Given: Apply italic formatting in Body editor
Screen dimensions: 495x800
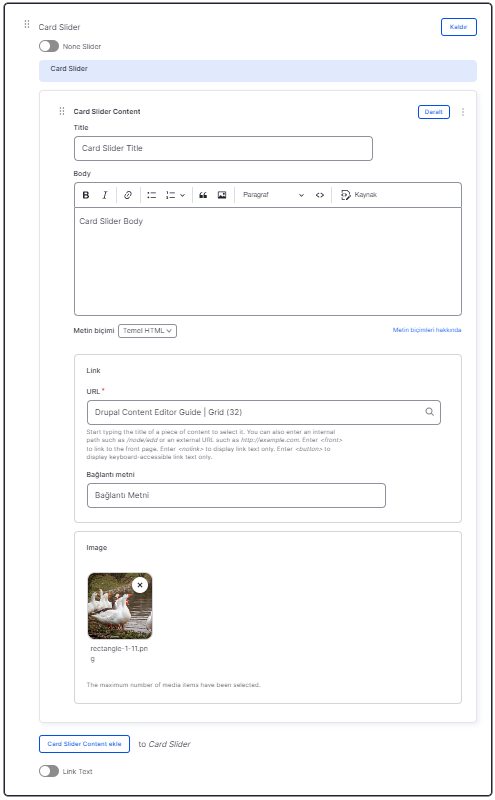Looking at the screenshot, I should click(x=105, y=195).
